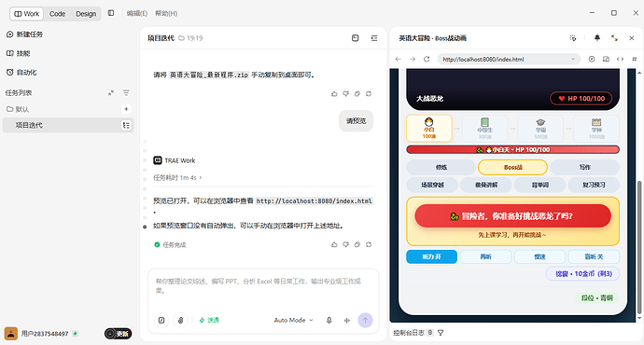The width and height of the screenshot is (644, 345).
Task: Go forward in the preview browser
Action: 413,59
